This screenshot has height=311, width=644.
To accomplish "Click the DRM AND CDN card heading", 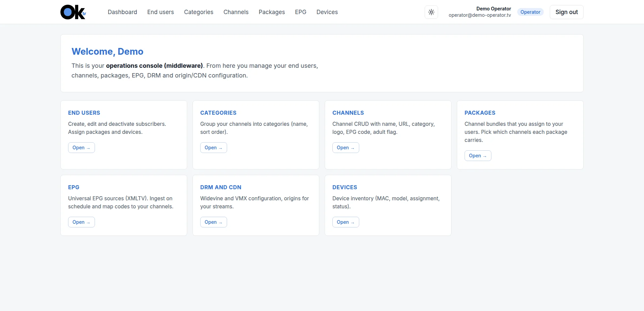I will click(221, 187).
